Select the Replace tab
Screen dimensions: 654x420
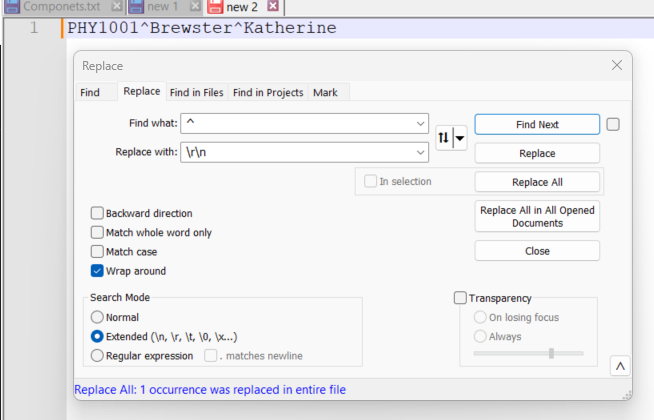pyautogui.click(x=142, y=91)
